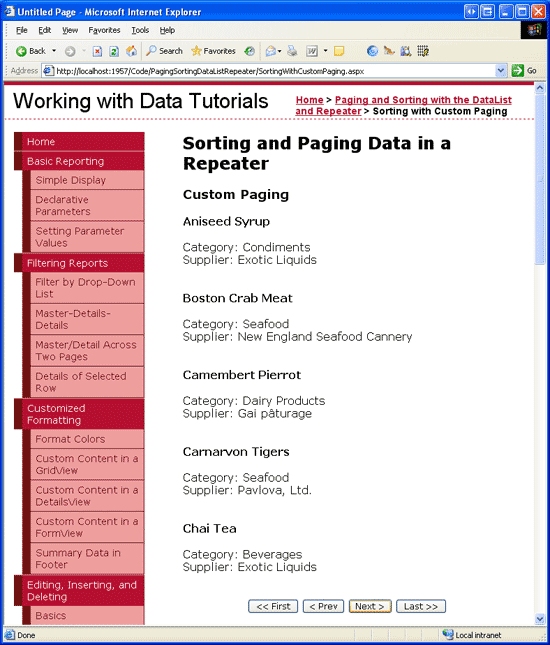550x645 pixels.
Task: Open the Favorites menu
Action: 104,30
